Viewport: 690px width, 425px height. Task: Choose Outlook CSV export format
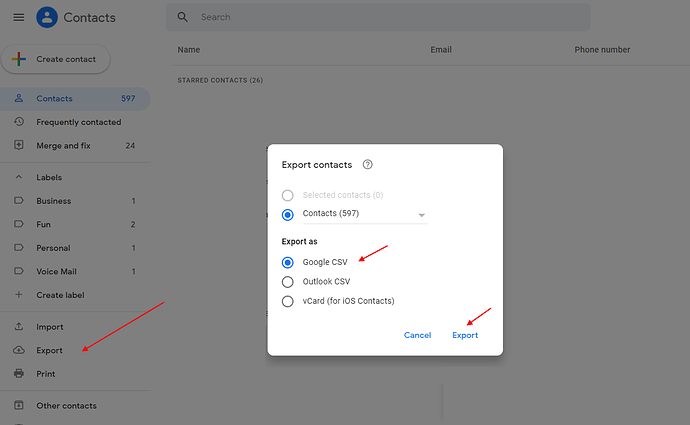287,282
